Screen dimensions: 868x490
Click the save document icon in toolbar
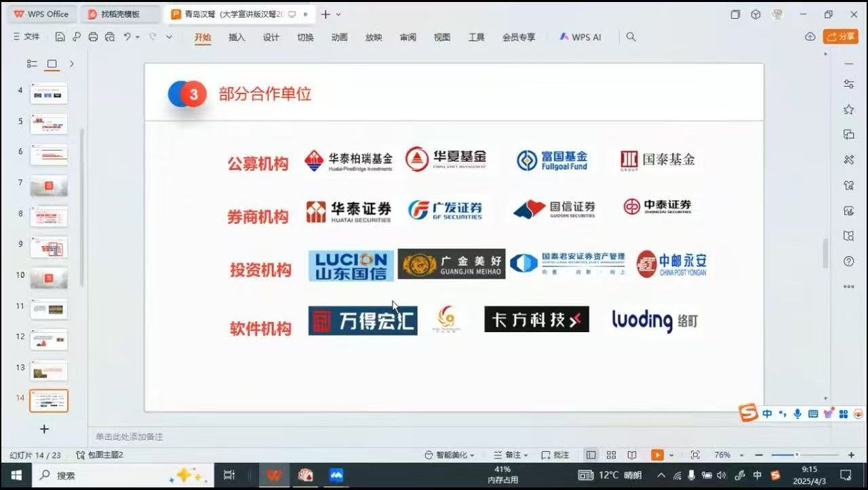point(60,37)
